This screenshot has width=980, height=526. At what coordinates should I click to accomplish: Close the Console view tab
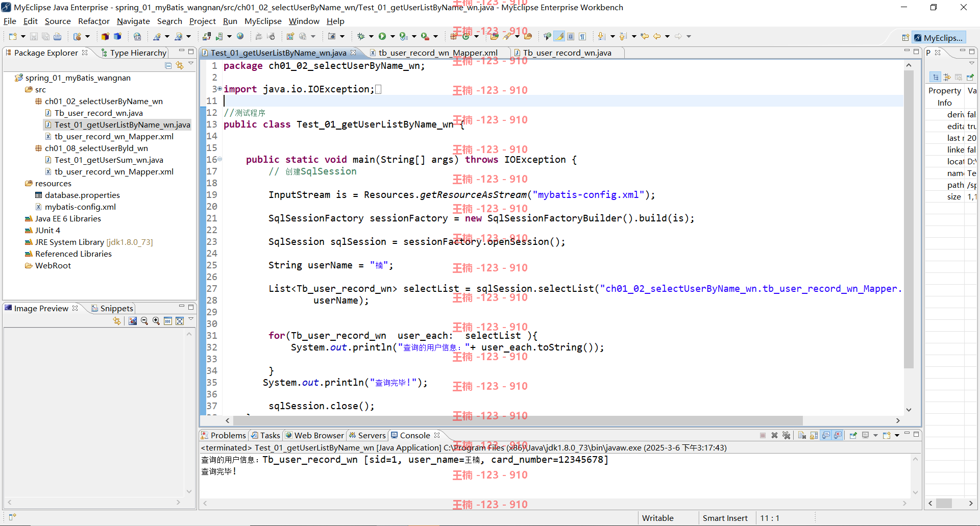point(437,435)
